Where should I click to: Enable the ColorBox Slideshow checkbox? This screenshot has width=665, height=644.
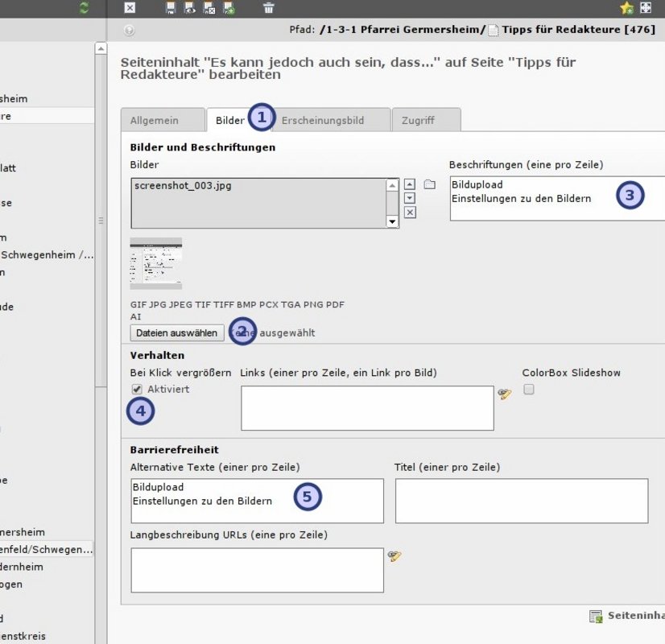(529, 390)
